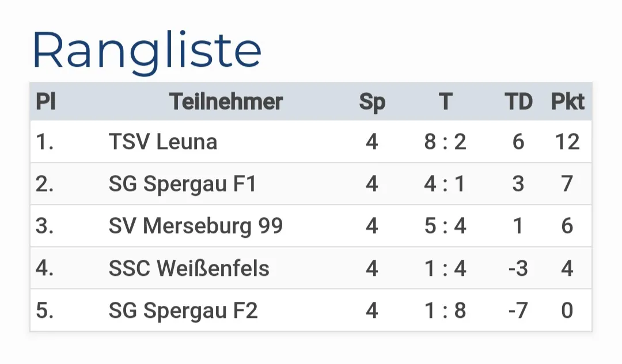Click the Teilnehmer column header
622x364 pixels.
(x=226, y=101)
